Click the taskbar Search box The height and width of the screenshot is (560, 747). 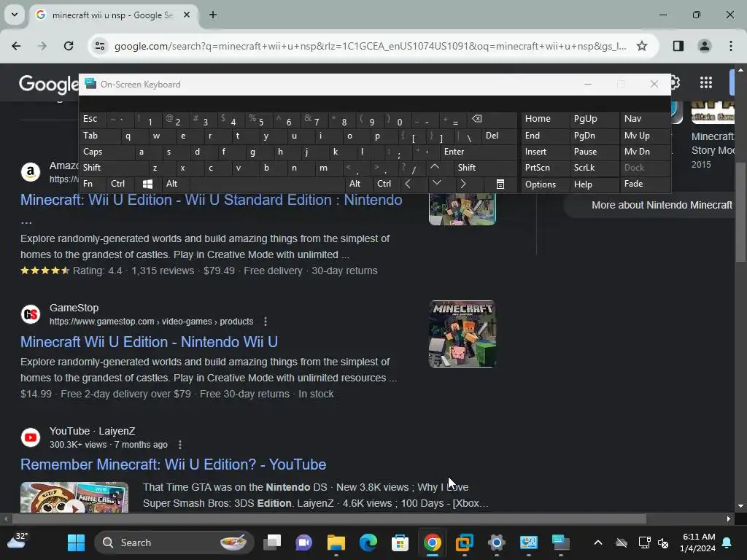[174, 542]
